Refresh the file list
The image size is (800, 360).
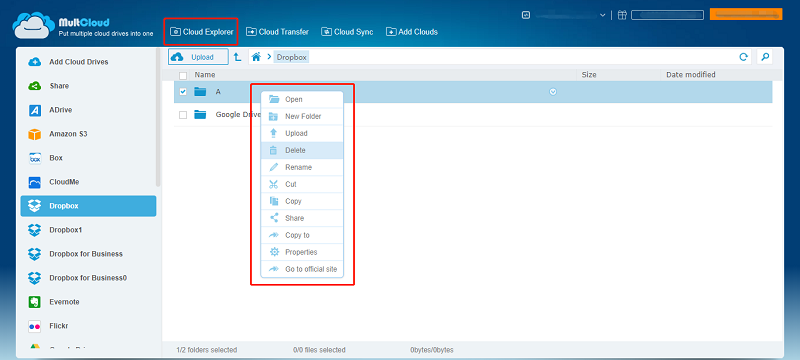(743, 57)
